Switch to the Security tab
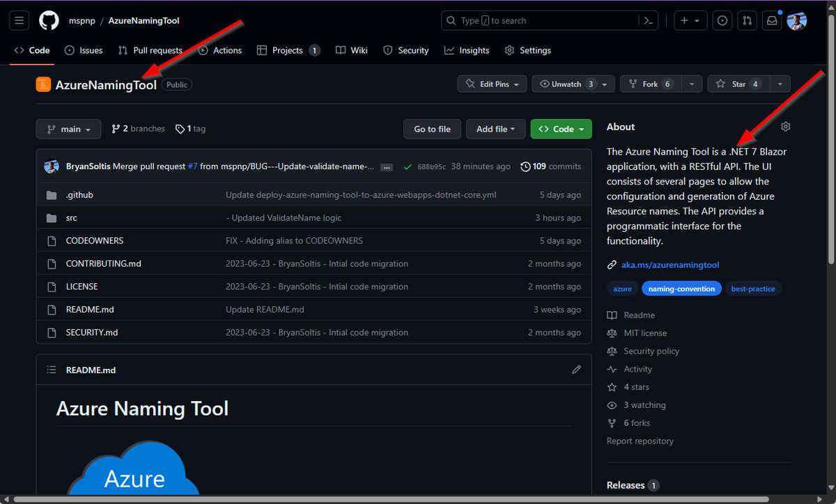836x504 pixels. click(406, 50)
